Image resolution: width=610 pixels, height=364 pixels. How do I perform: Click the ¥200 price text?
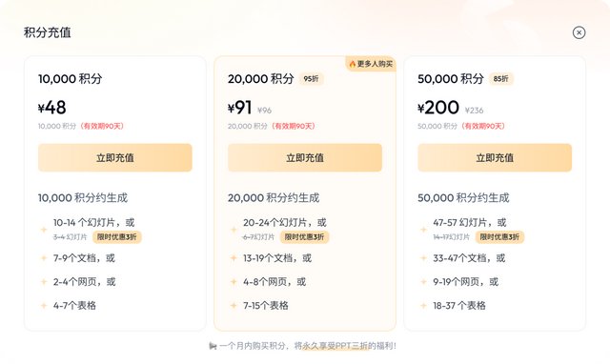click(438, 108)
